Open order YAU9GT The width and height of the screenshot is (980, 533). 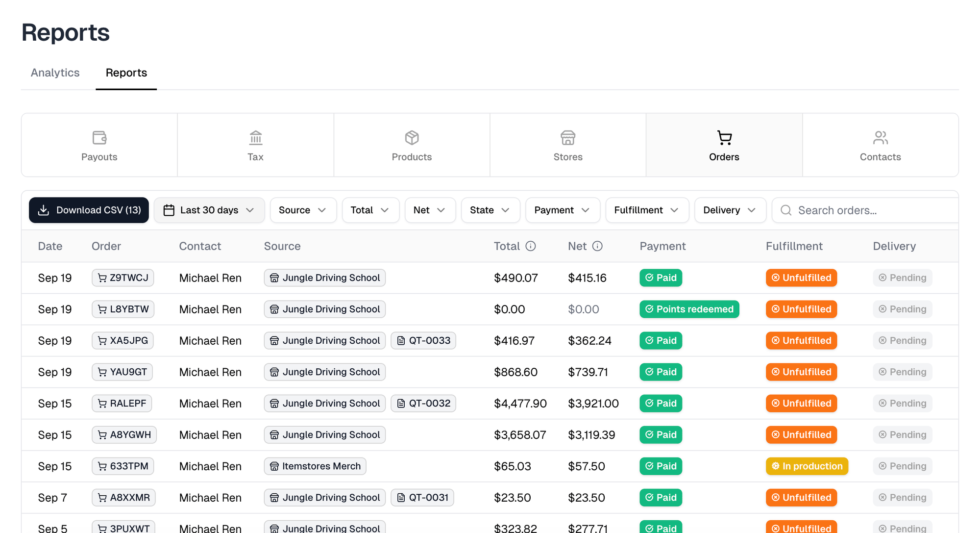(122, 372)
